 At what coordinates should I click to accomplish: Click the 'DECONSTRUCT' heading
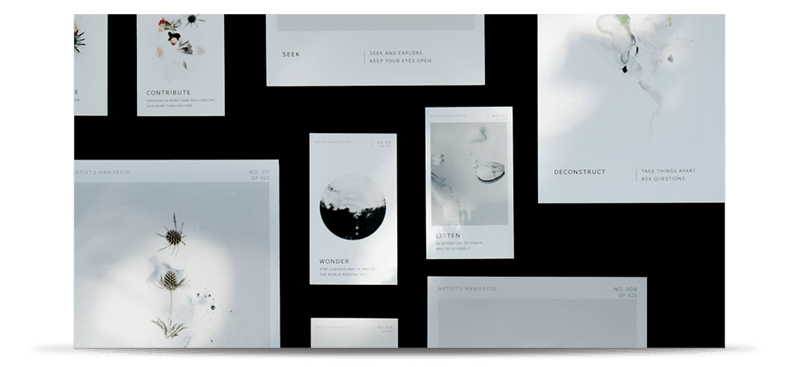click(x=580, y=172)
